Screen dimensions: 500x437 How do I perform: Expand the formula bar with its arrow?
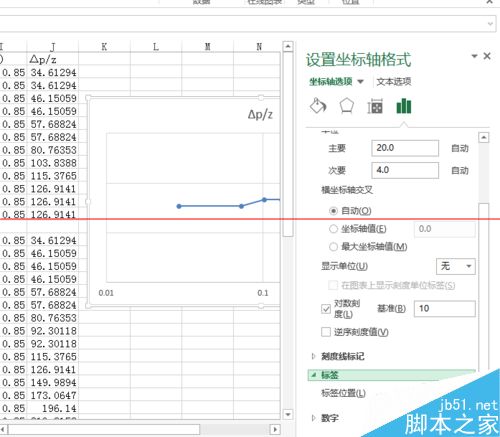click(490, 24)
